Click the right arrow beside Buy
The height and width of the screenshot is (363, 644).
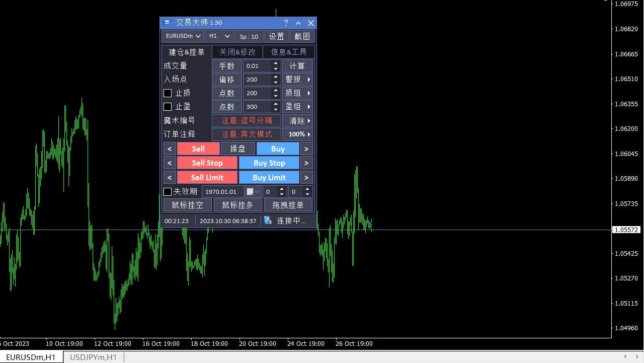[306, 149]
